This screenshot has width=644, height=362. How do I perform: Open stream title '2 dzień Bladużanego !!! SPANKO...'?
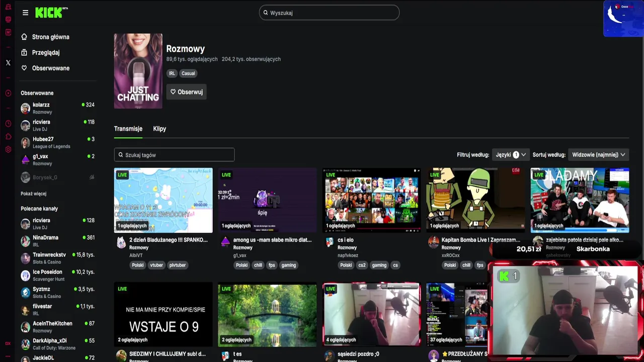(x=169, y=240)
